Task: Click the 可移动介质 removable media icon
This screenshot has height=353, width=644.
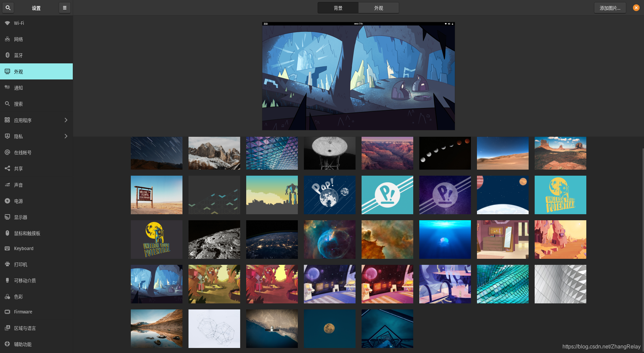Action: 7,280
